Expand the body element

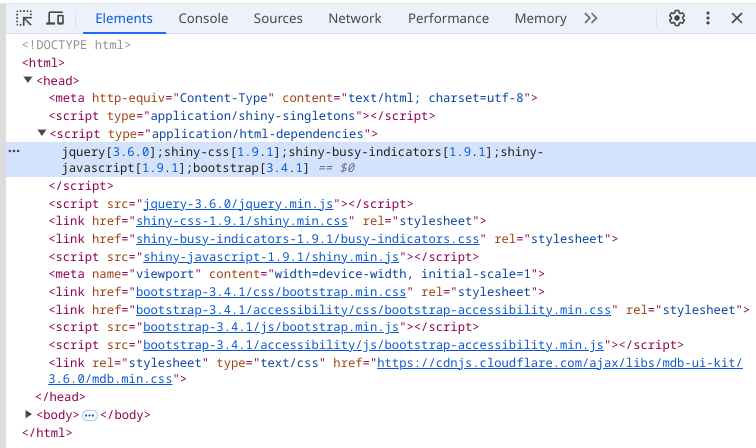(x=28, y=414)
